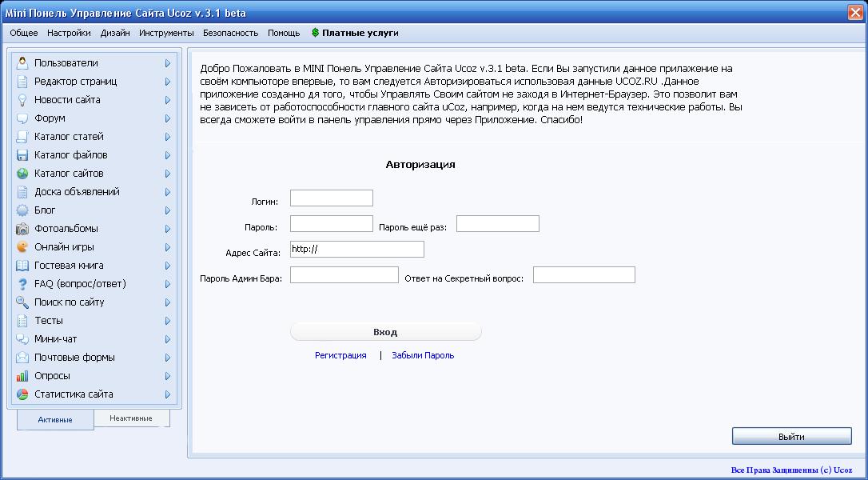Open the Настройки menu
Image resolution: width=868 pixels, height=480 pixels.
[x=69, y=33]
